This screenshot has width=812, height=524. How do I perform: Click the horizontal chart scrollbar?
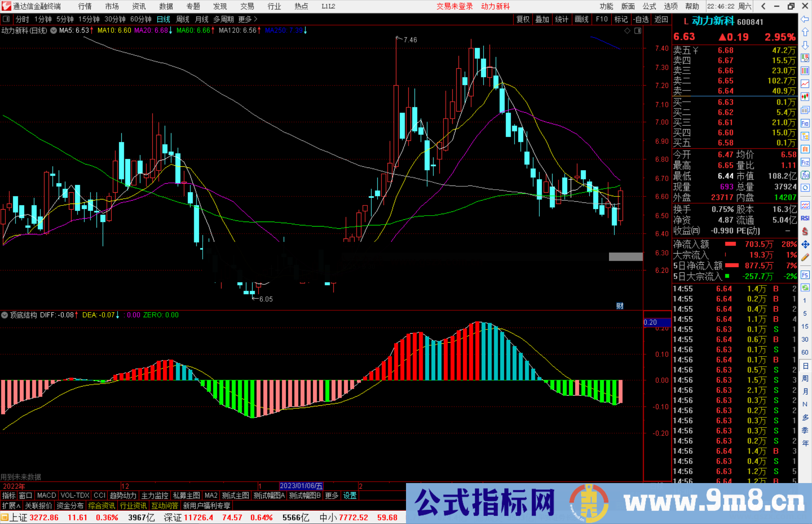pyautogui.click(x=625, y=257)
